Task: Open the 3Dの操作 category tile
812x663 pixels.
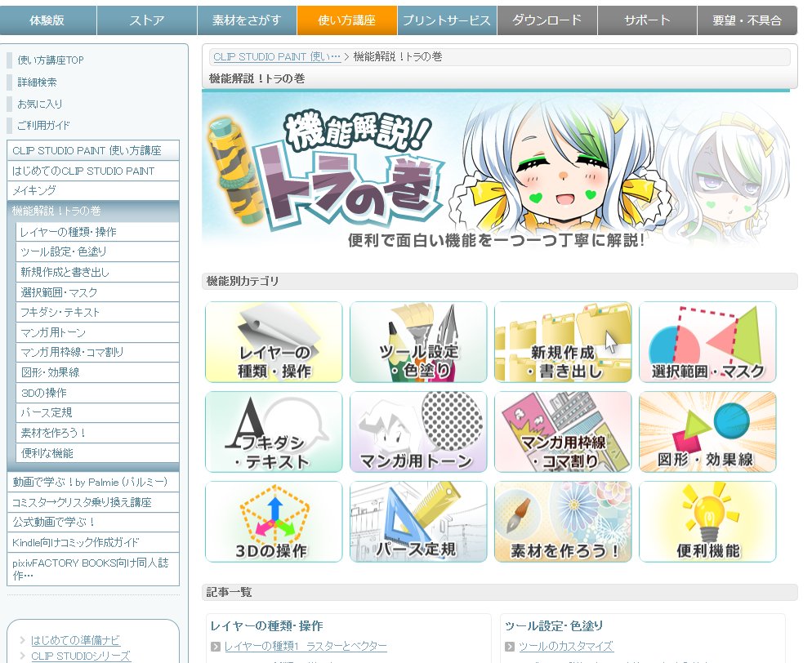Action: (274, 522)
